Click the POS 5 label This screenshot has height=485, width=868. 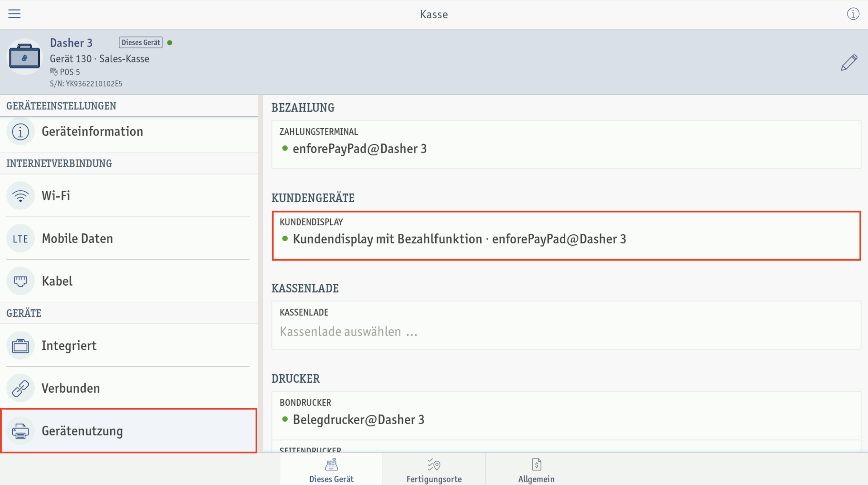[70, 72]
